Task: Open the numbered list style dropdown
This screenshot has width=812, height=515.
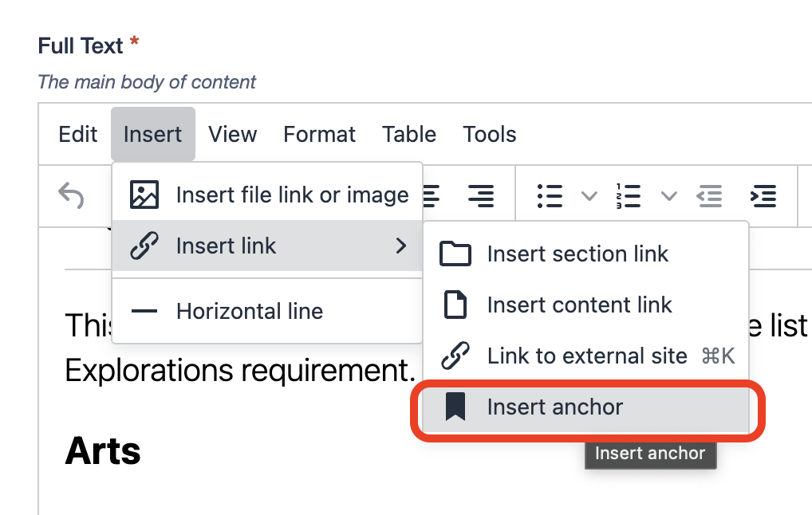Action: point(669,196)
